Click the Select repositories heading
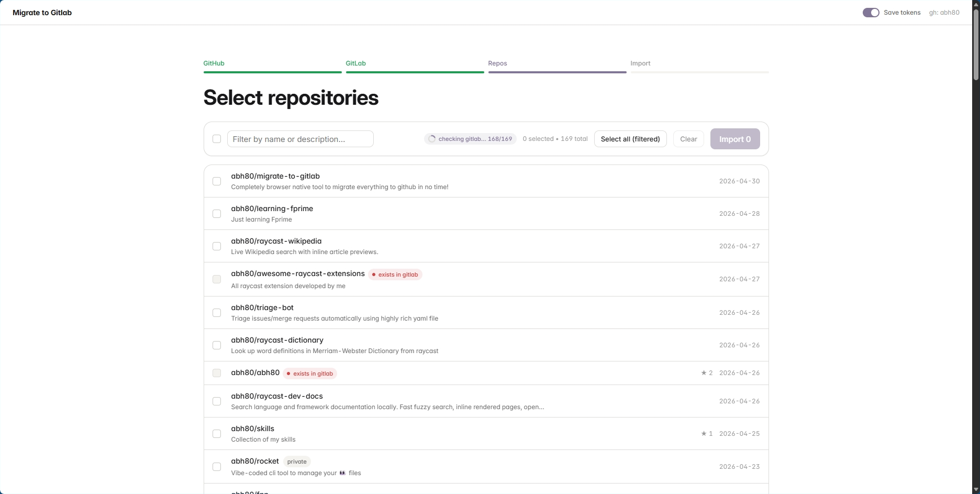980x494 pixels. point(291,97)
